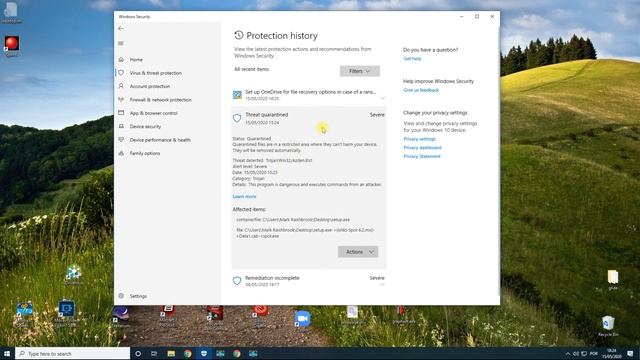Click the Trojan threat detected name text
Viewport: 640px width, 360px height.
(289, 160)
